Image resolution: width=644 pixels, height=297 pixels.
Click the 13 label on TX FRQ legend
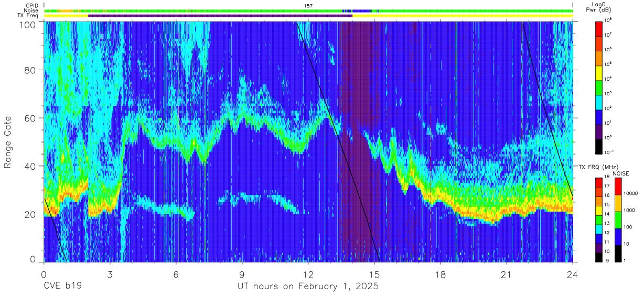607,223
